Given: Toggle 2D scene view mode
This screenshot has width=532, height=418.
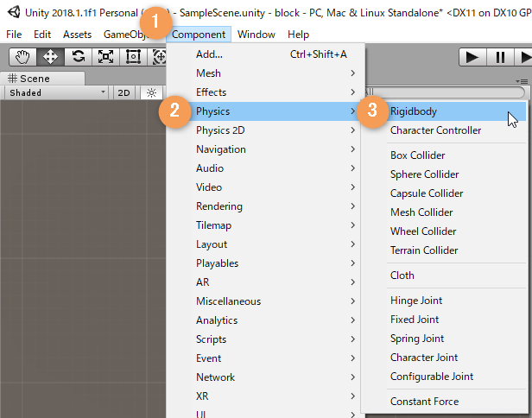Looking at the screenshot, I should [123, 92].
